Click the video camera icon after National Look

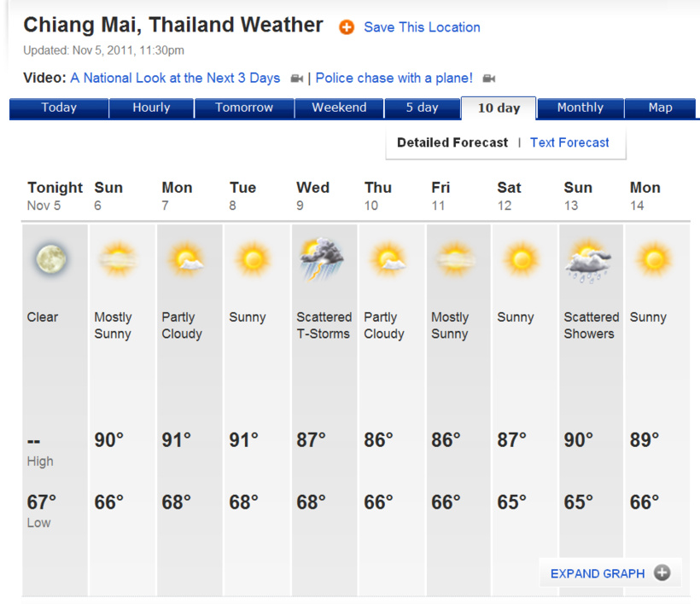point(297,78)
